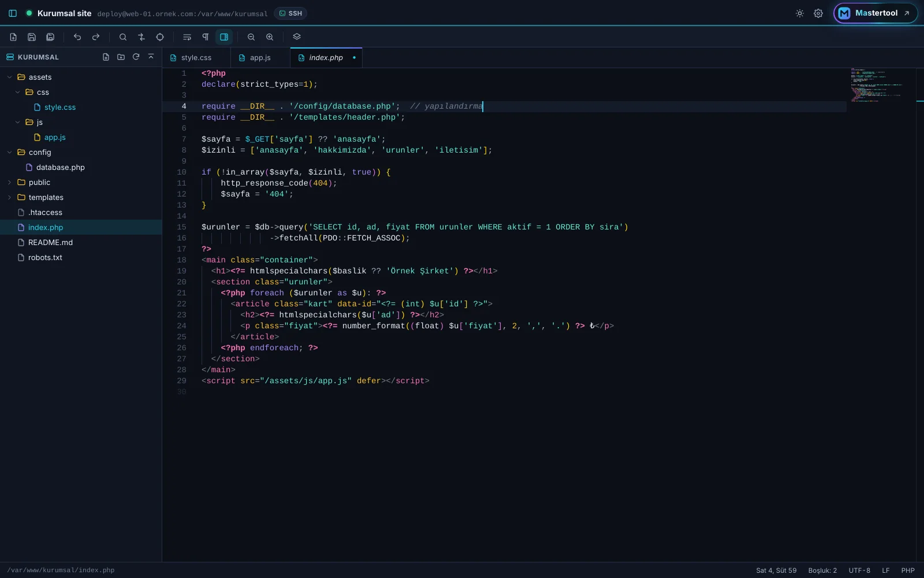
Task: Click the unsaved dot on index.php tab
Action: pos(354,58)
